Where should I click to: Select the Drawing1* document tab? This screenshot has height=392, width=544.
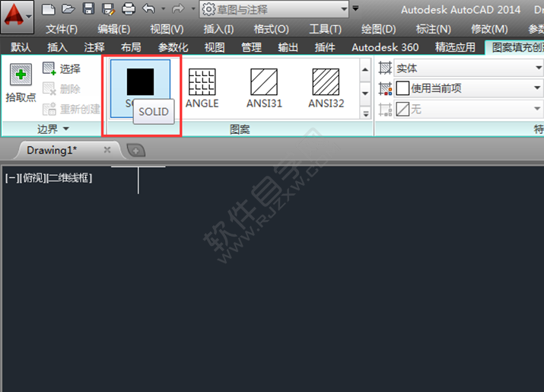(68, 150)
